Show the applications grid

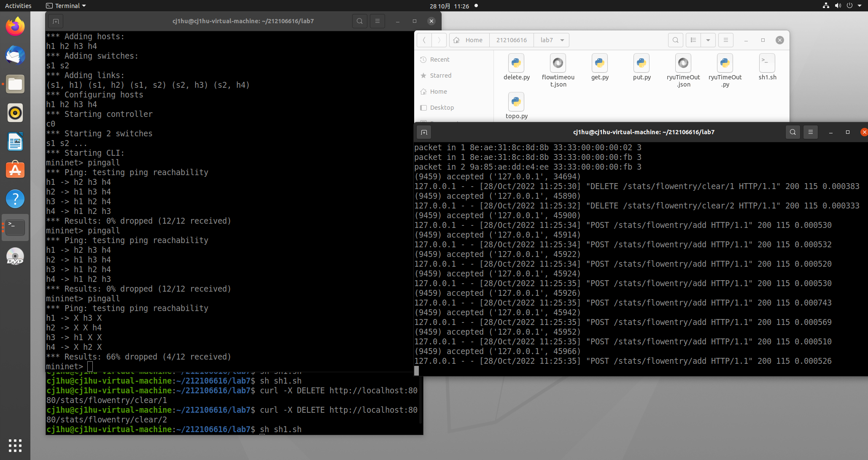pos(15,445)
